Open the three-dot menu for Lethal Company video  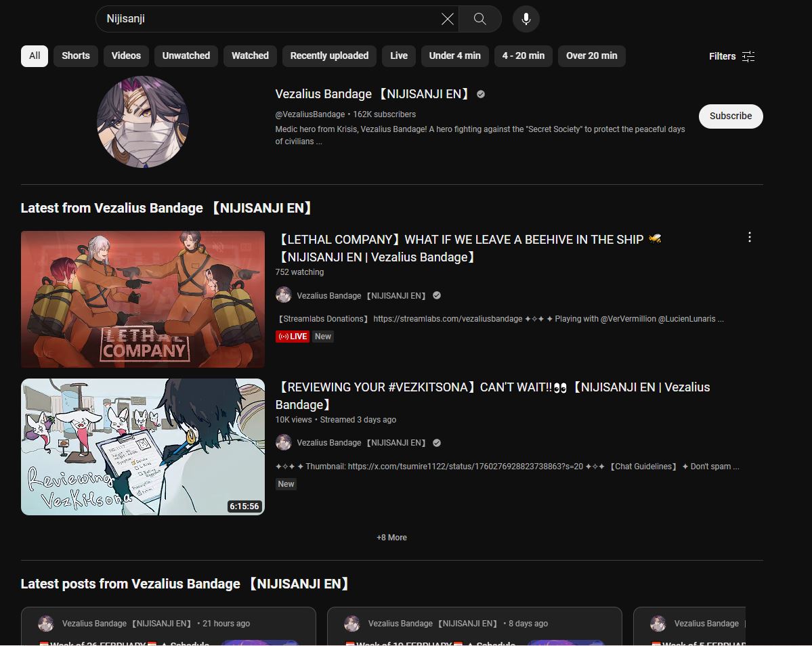click(749, 237)
